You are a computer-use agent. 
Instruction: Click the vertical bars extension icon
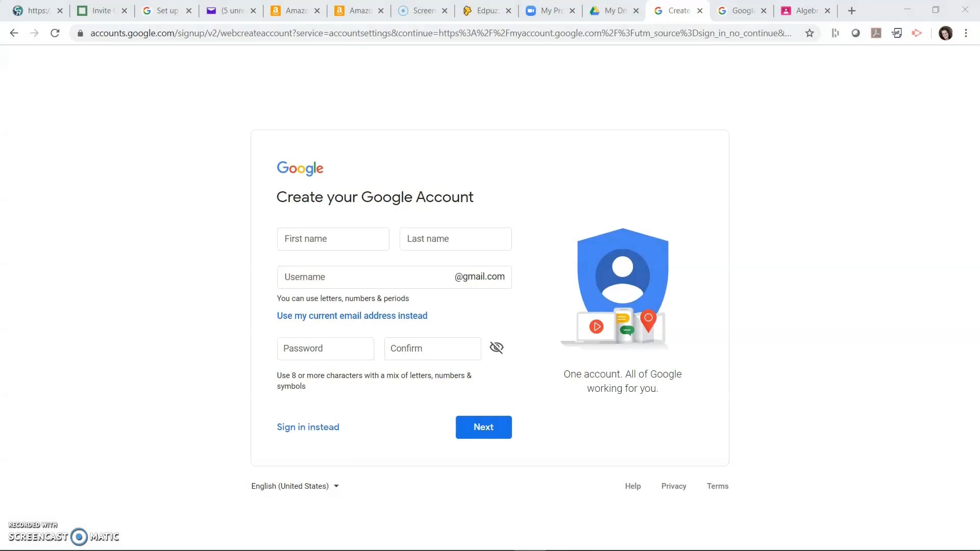pos(835,33)
